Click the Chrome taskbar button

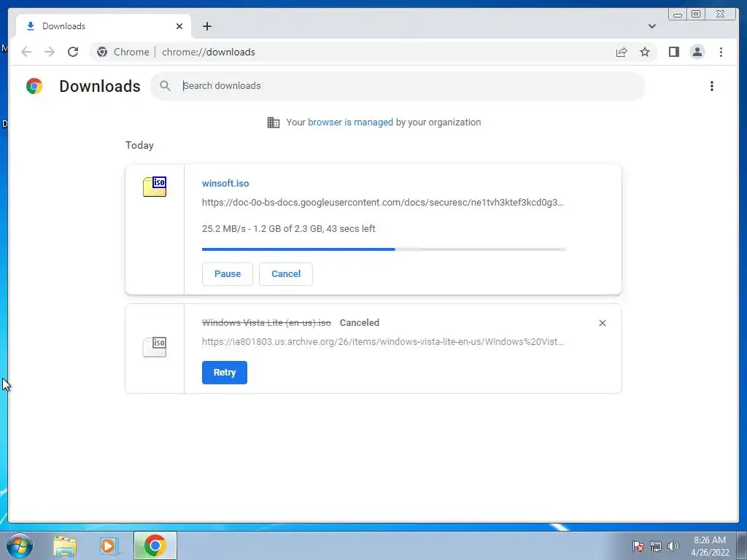coord(155,545)
